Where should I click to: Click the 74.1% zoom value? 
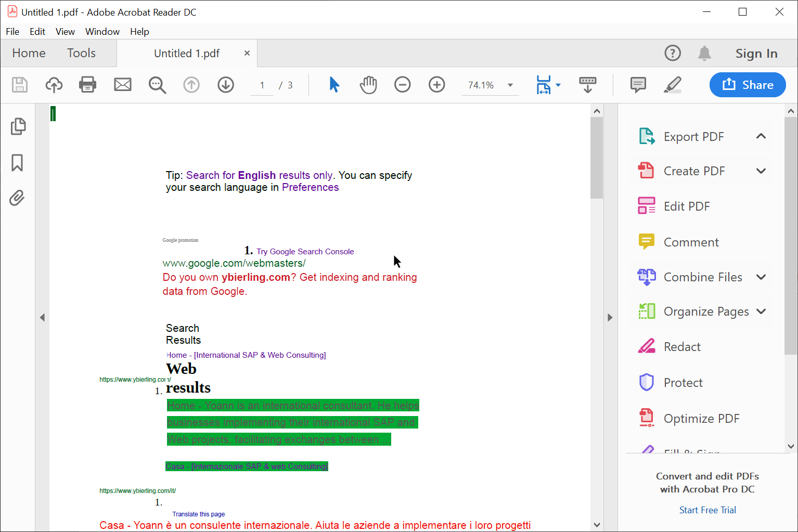(481, 85)
